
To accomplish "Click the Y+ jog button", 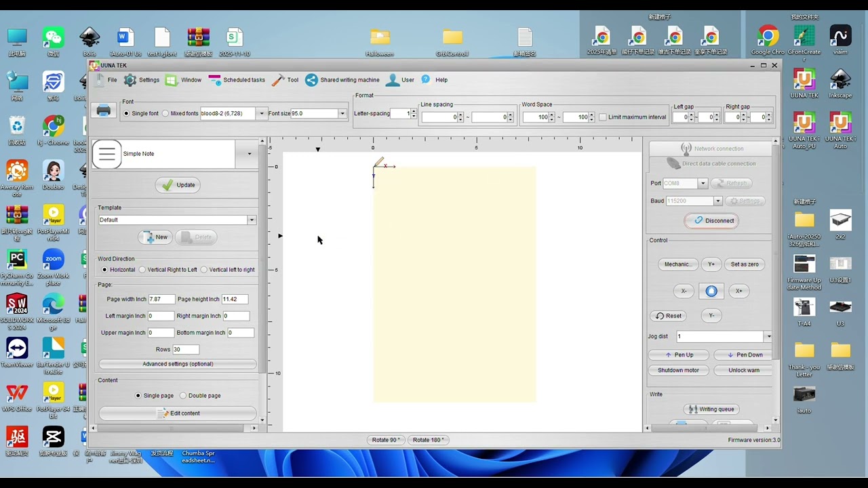I will pos(711,264).
